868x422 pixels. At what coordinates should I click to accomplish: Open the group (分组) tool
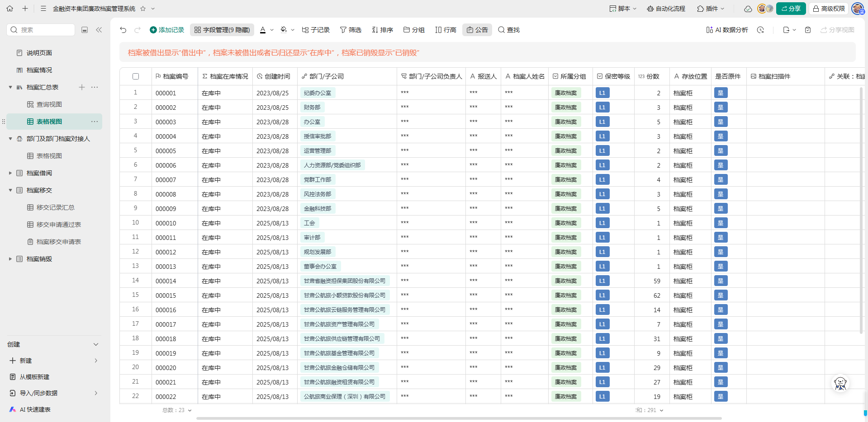click(x=414, y=30)
